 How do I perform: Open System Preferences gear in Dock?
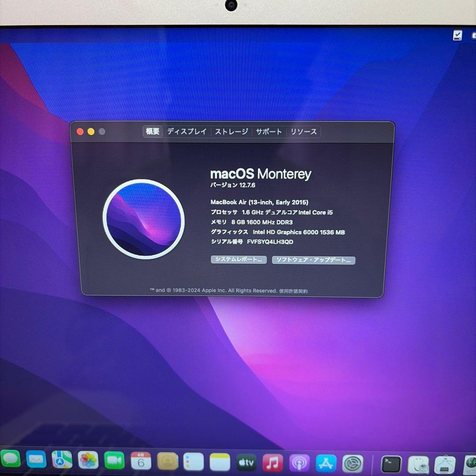tap(353, 464)
